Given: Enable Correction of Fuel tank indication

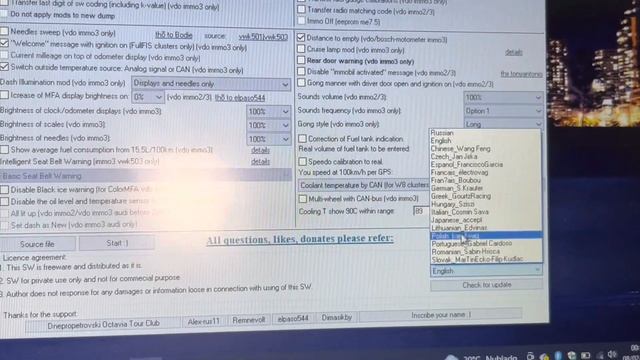Looking at the screenshot, I should 302,139.
